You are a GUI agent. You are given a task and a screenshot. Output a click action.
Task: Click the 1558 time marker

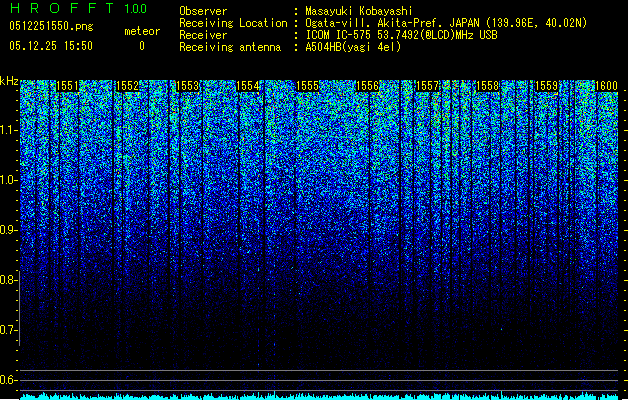click(x=487, y=86)
